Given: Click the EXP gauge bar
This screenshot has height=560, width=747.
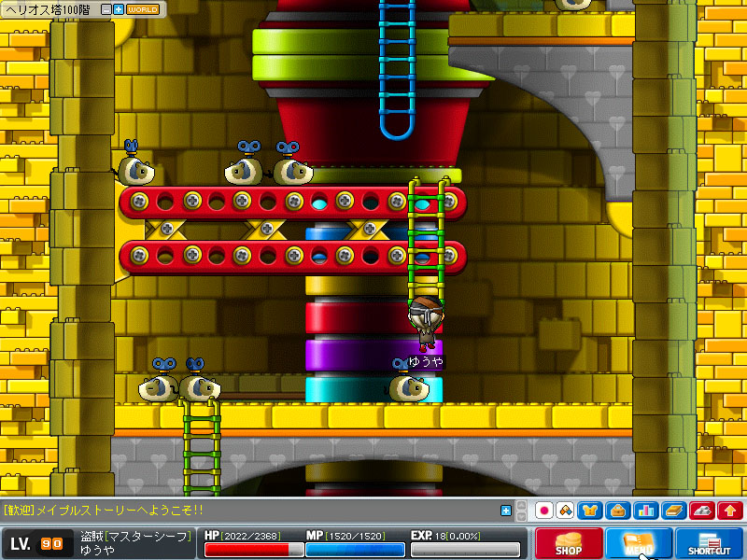Looking at the screenshot, I should point(465,550).
